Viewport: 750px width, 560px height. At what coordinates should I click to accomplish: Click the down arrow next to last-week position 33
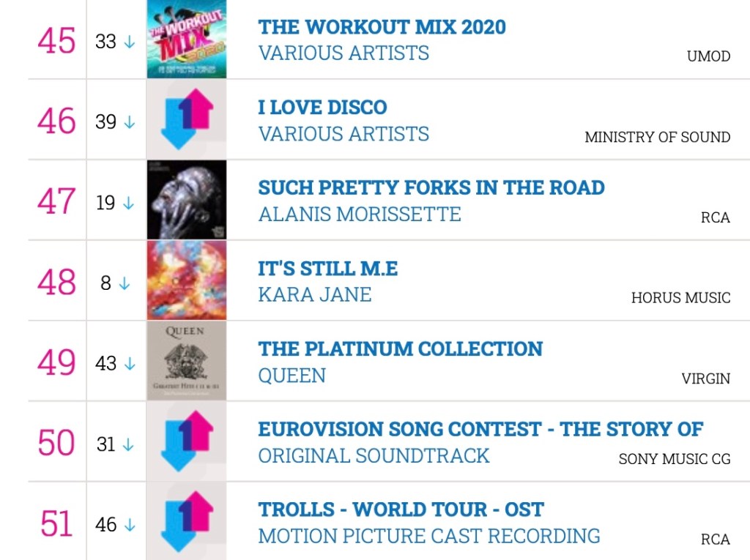130,42
